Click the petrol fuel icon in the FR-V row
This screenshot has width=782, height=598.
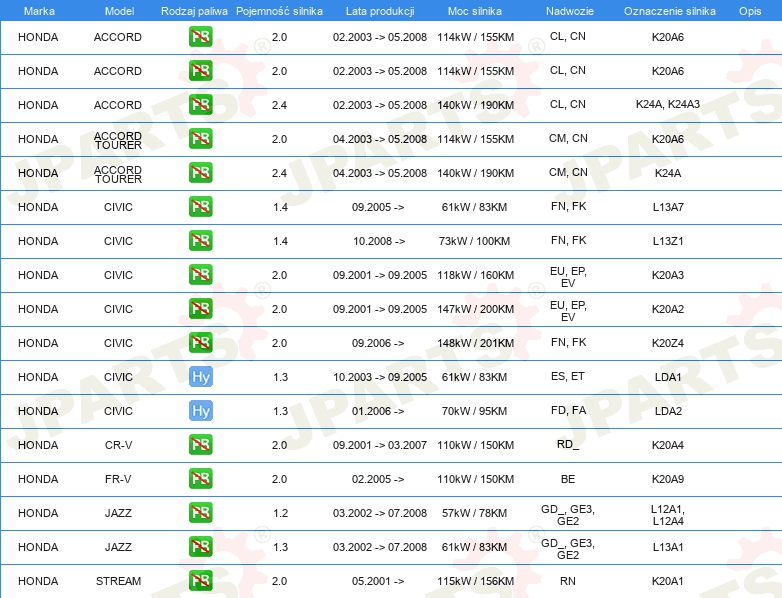pyautogui.click(x=200, y=478)
